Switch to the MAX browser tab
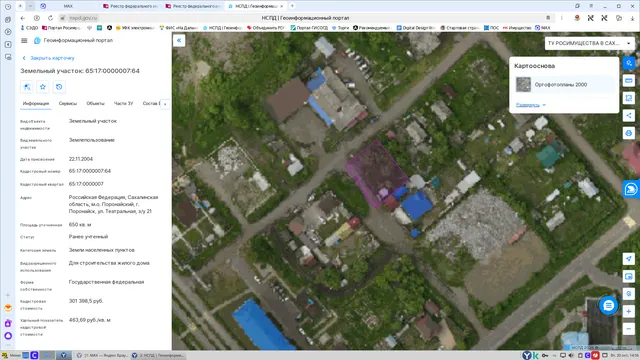 click(x=68, y=6)
